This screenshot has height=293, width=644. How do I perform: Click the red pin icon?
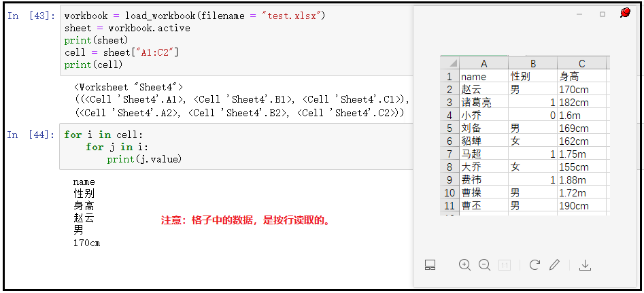(625, 13)
